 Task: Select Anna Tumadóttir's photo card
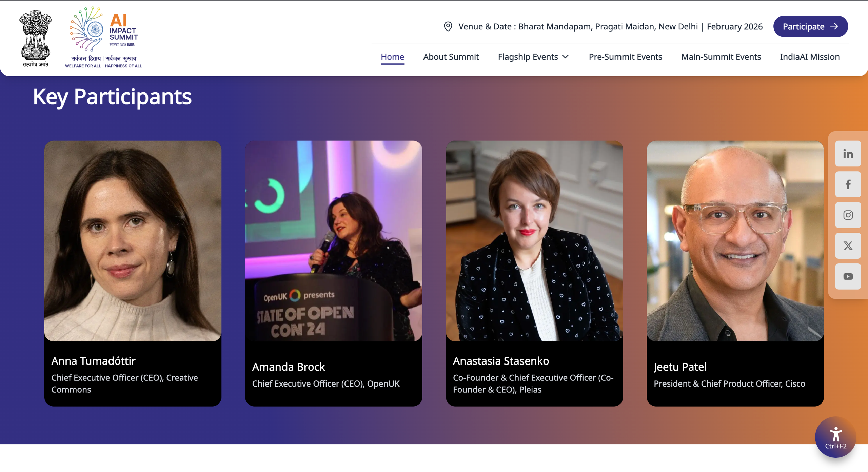point(133,241)
